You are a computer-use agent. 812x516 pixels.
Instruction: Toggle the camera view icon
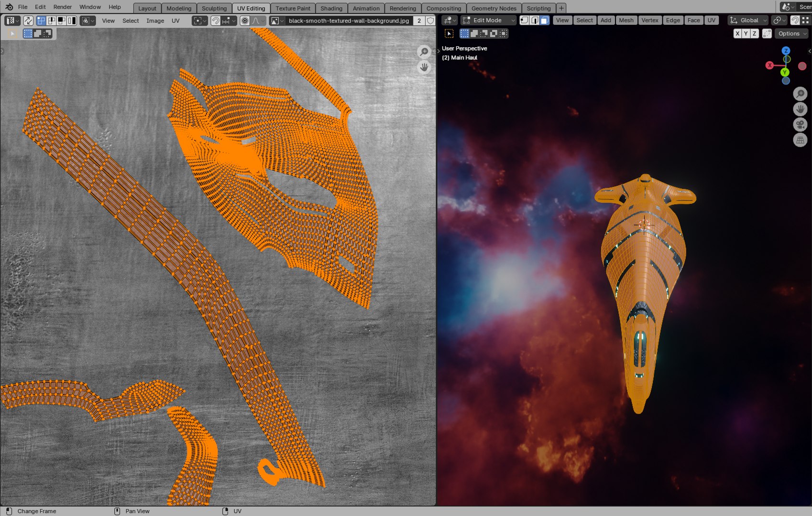(800, 125)
